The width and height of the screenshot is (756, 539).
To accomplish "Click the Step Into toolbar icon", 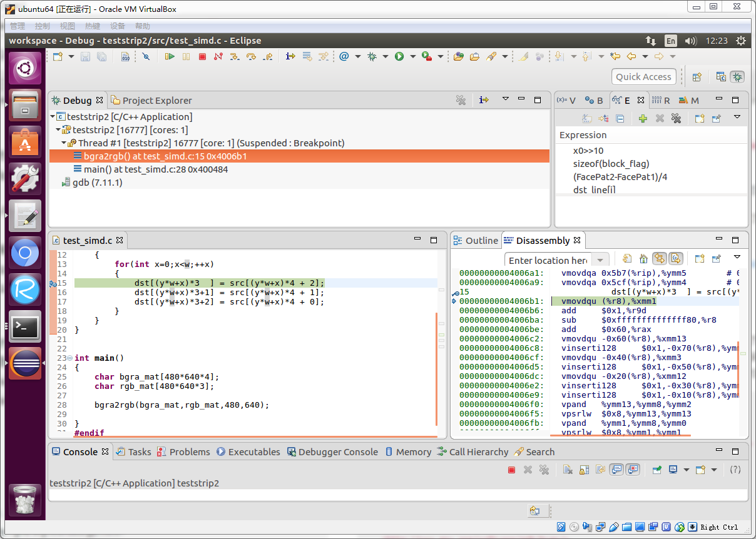I will [235, 56].
